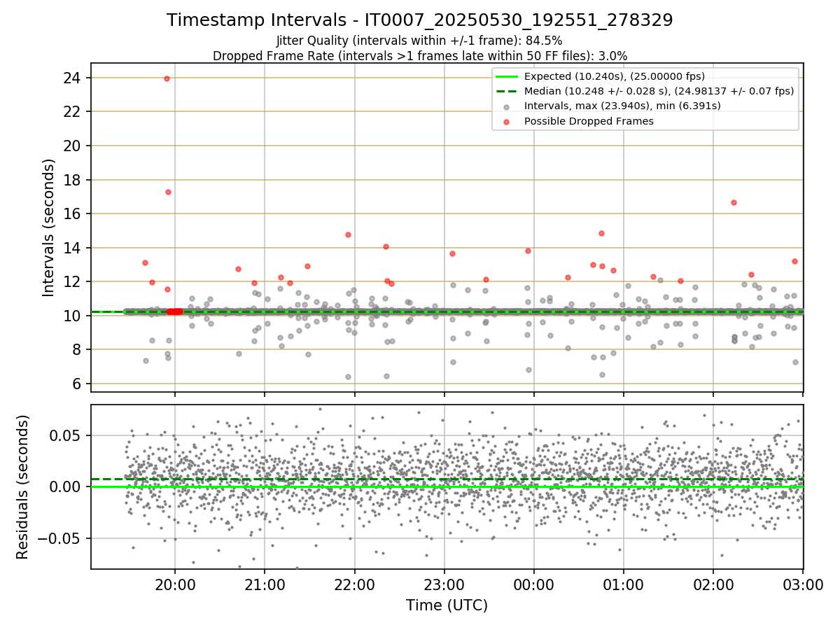
Task: Click legend entry 'Possible Dropped Frames'
Action: [589, 121]
